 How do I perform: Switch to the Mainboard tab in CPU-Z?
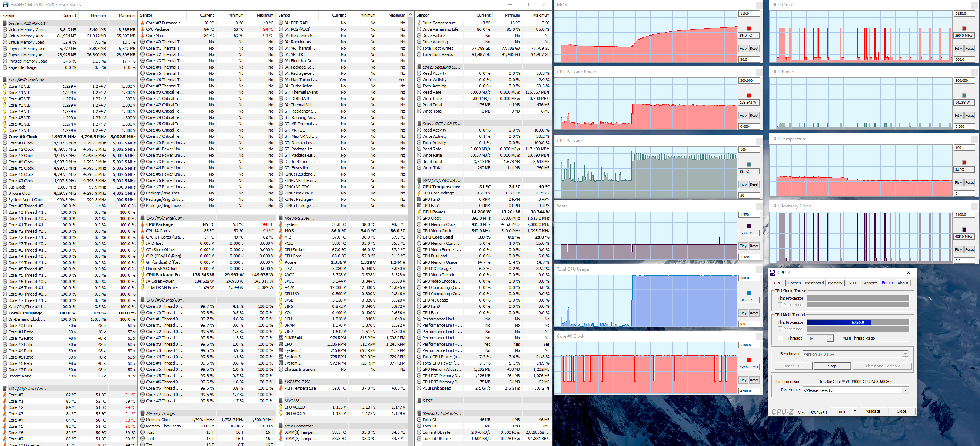click(814, 283)
